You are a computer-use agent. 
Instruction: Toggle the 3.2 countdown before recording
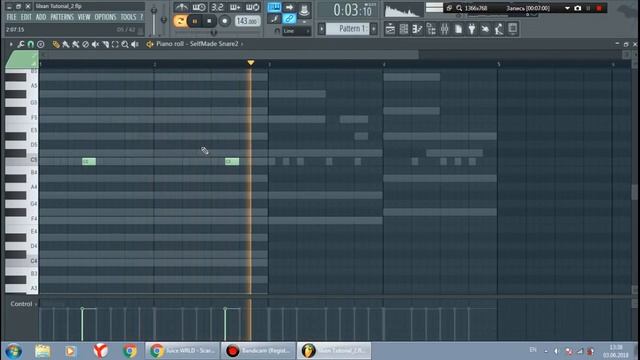[x=217, y=7]
